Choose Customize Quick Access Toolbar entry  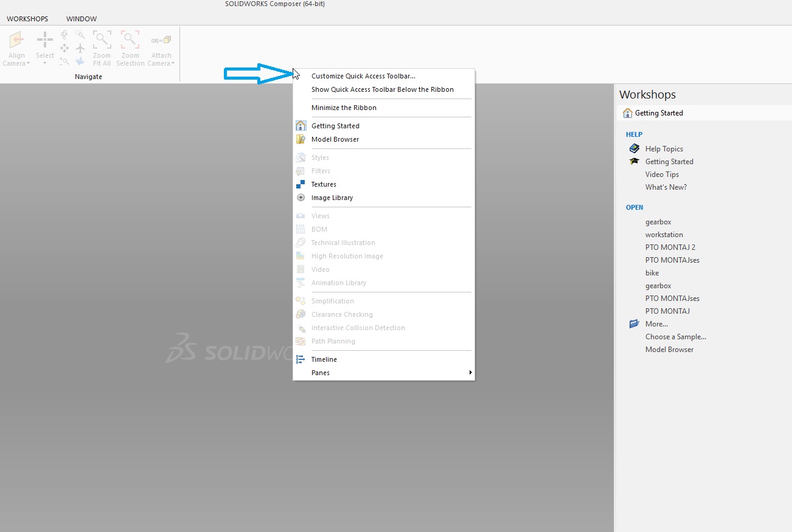pos(363,76)
